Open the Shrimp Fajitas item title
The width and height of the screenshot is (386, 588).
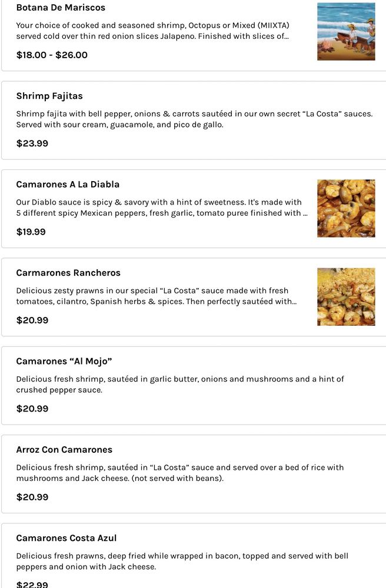coord(49,96)
